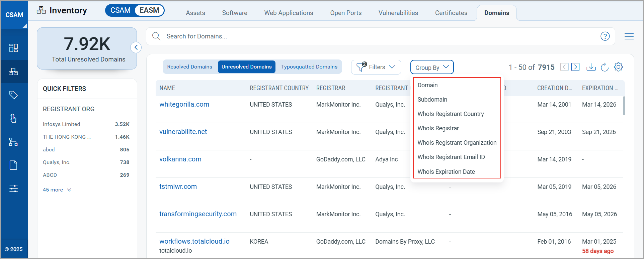Filter by abcd registrant org
Image resolution: width=644 pixels, height=259 pixels.
tap(86, 150)
